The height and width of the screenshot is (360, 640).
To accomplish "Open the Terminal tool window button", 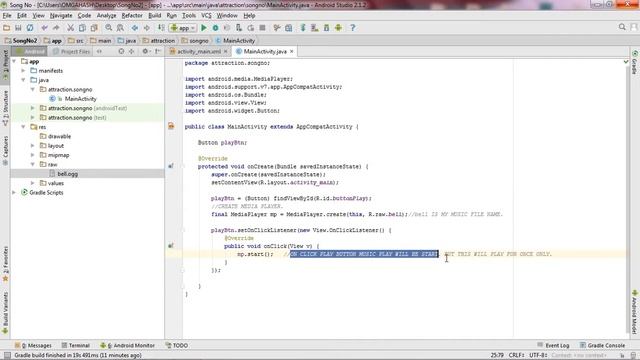I will click(75, 345).
